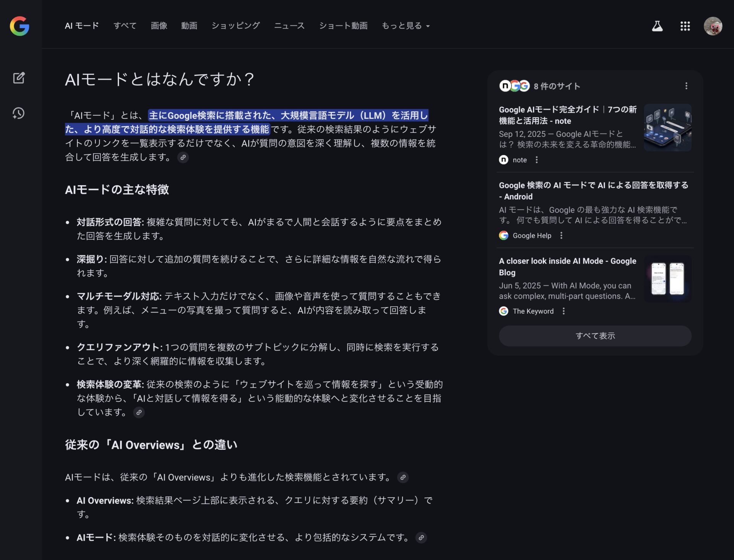The width and height of the screenshot is (734, 560).
Task: Click the note favicon in sources
Action: coord(503,160)
